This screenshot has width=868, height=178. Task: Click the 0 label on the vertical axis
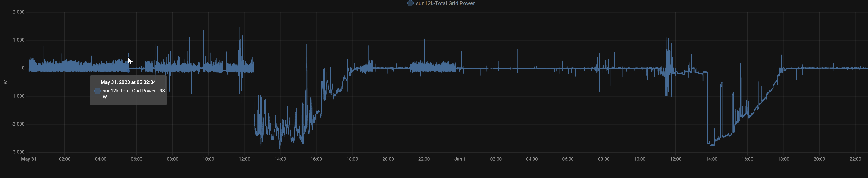point(23,68)
